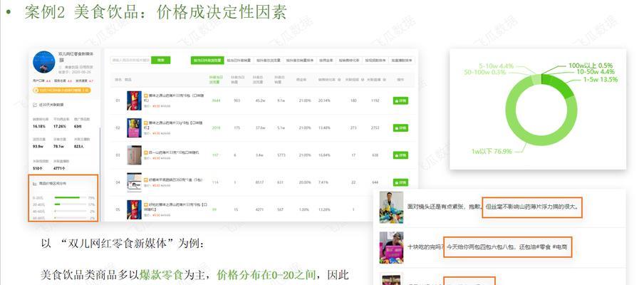Screen dimensions: 644x285
Task: Click the 20-40元 price bar showing 17%
Action: tap(71, 204)
